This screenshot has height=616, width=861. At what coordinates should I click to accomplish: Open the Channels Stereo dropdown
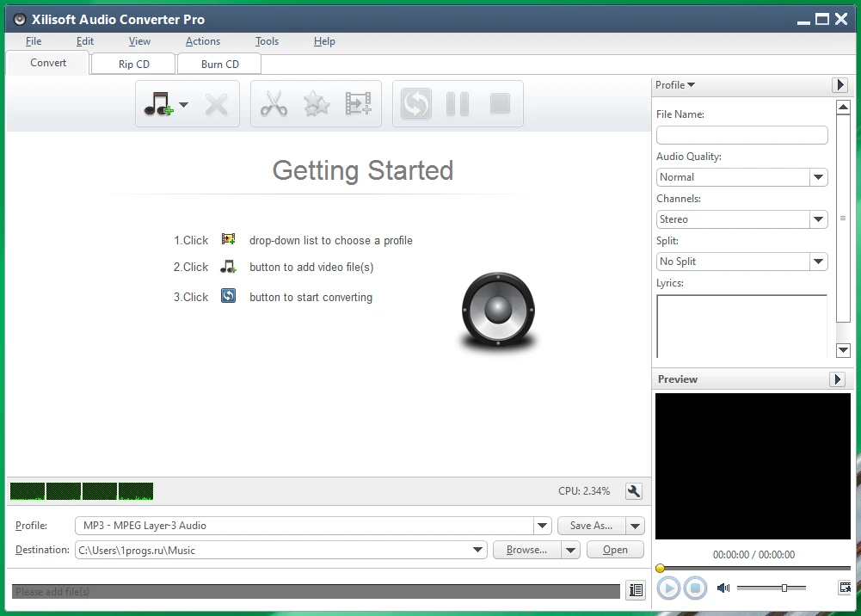click(x=818, y=219)
